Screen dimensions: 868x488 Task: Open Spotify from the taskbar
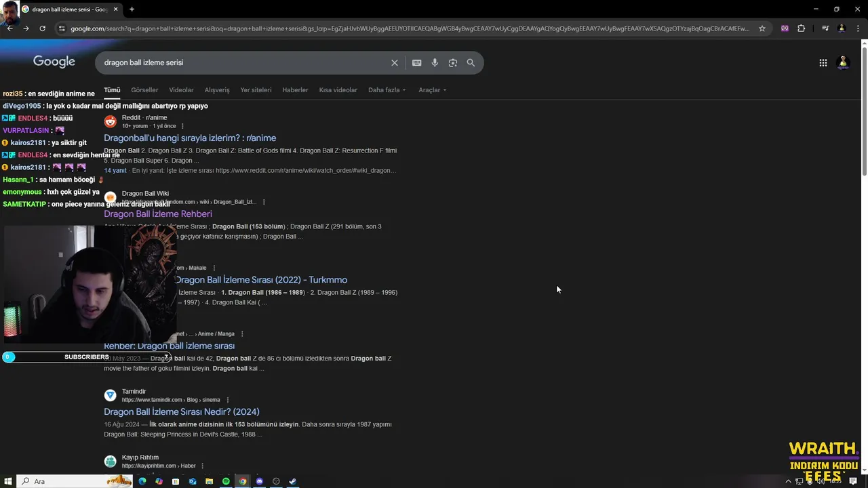226,481
